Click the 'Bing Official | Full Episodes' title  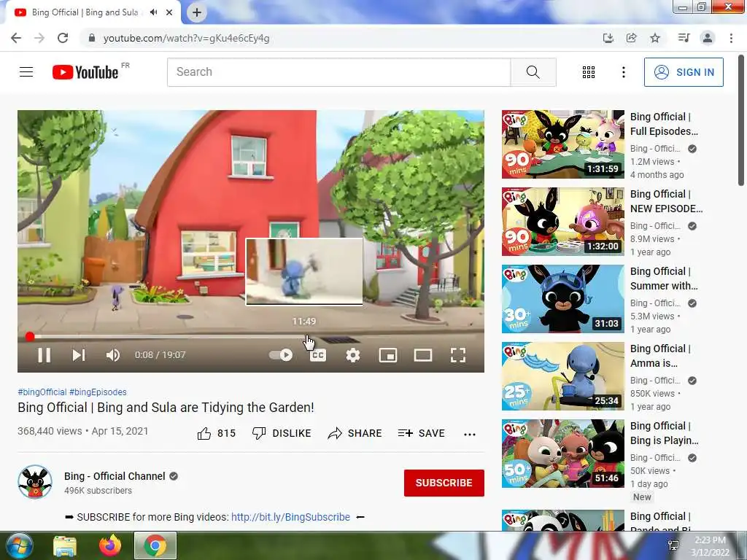[664, 124]
